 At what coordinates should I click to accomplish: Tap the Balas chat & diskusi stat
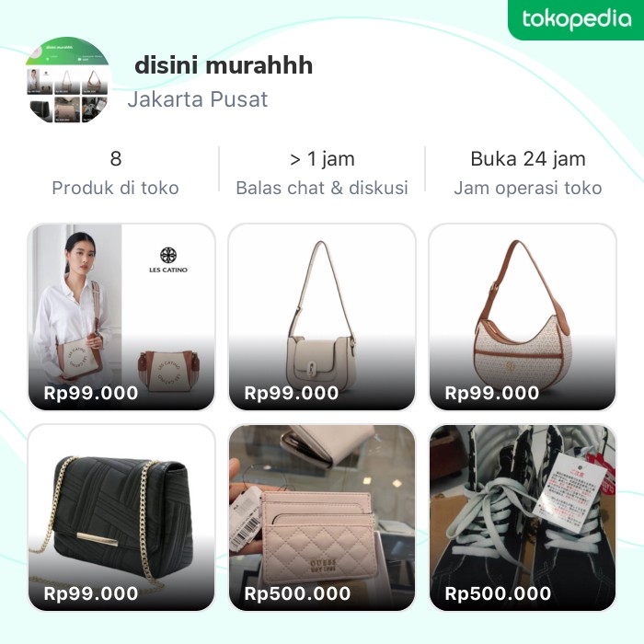coord(322,173)
